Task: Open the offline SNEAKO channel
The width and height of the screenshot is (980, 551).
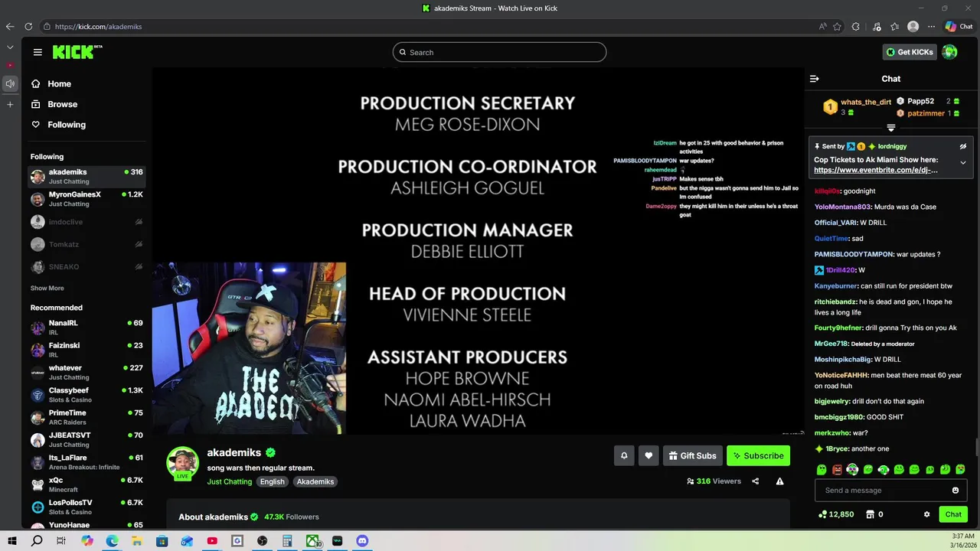Action: (87, 266)
